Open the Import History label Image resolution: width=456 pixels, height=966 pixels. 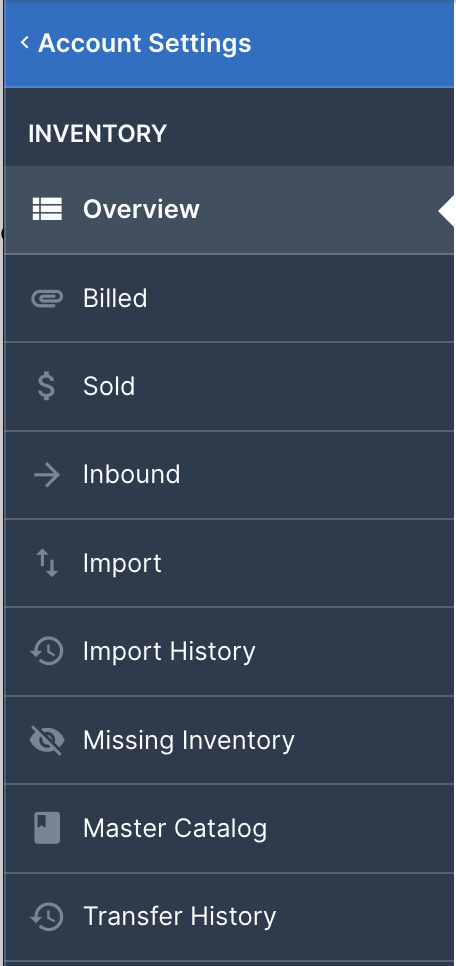point(169,652)
